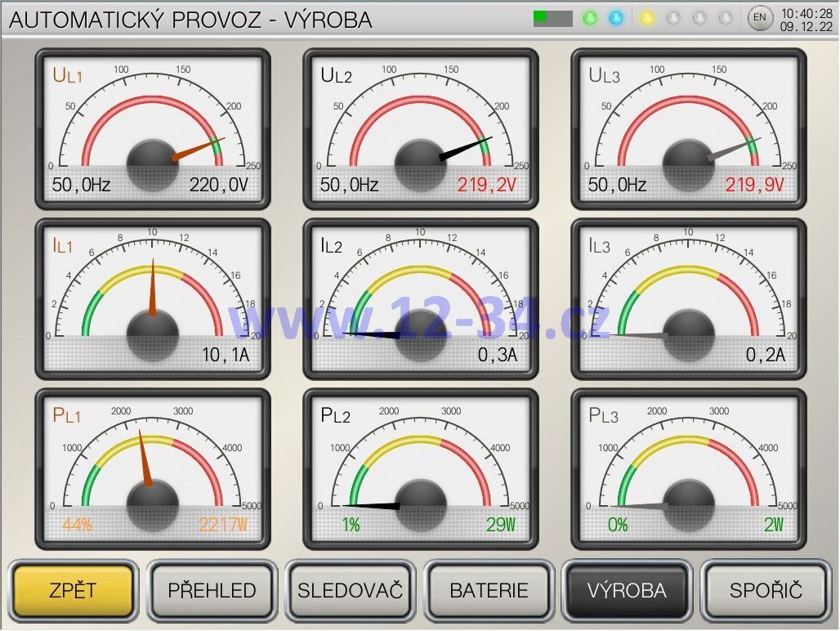
Task: Open the SLEDOVAČ tracker screen
Action: click(x=350, y=591)
